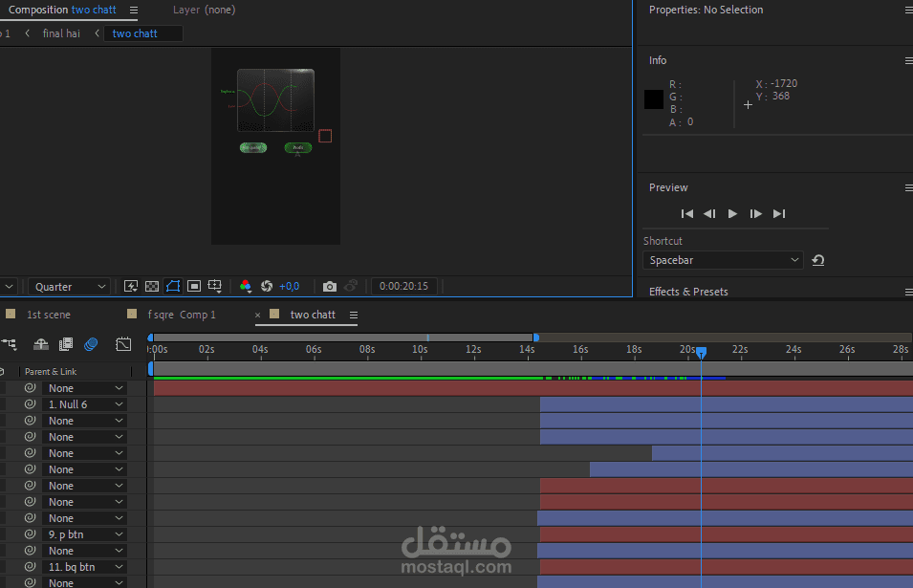Click the show channel RGB icon
The height and width of the screenshot is (588, 913).
click(x=245, y=286)
